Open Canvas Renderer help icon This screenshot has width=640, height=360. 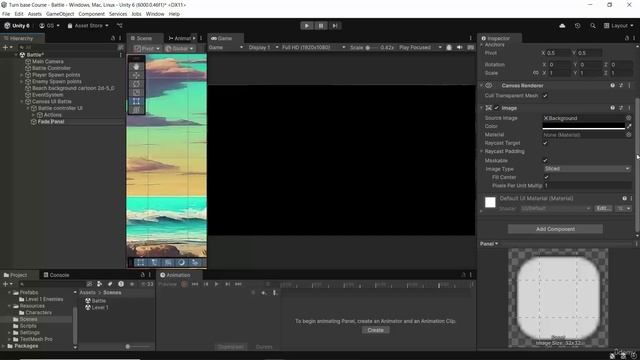[x=613, y=86]
